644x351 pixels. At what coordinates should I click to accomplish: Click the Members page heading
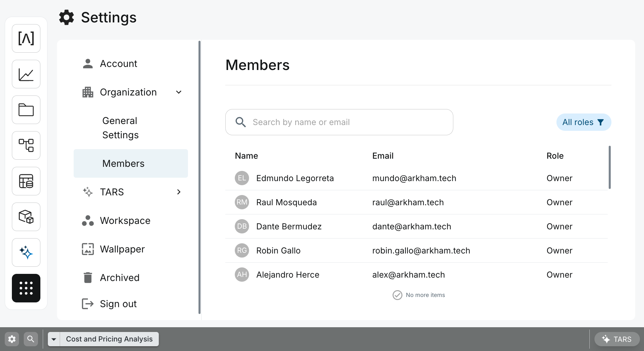click(x=258, y=65)
